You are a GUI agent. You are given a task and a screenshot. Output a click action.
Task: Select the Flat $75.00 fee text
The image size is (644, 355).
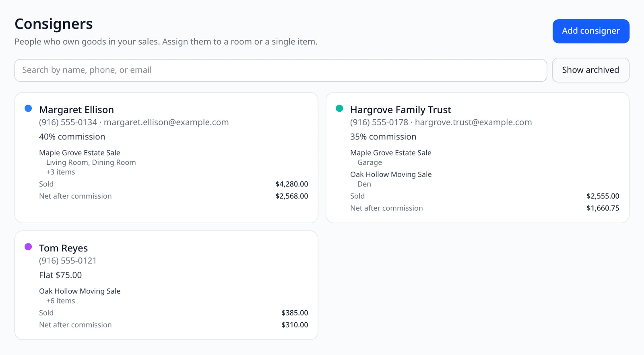60,275
